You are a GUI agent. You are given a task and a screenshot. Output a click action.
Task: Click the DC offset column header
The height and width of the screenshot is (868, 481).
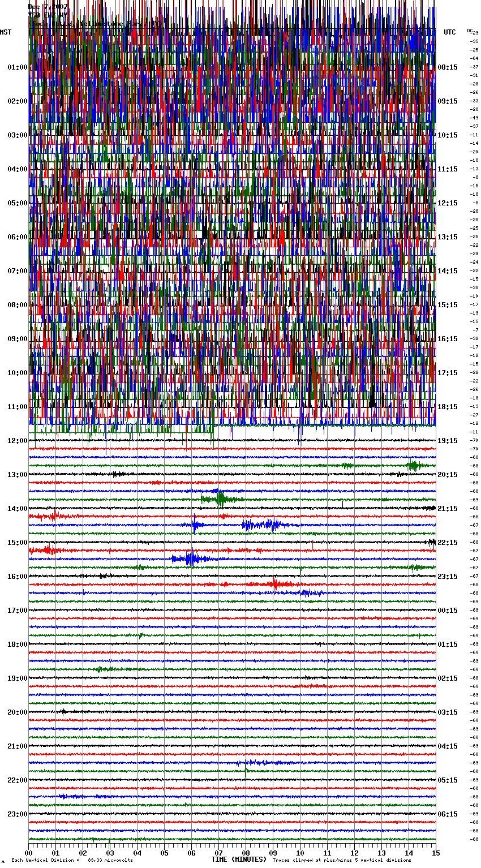click(471, 31)
